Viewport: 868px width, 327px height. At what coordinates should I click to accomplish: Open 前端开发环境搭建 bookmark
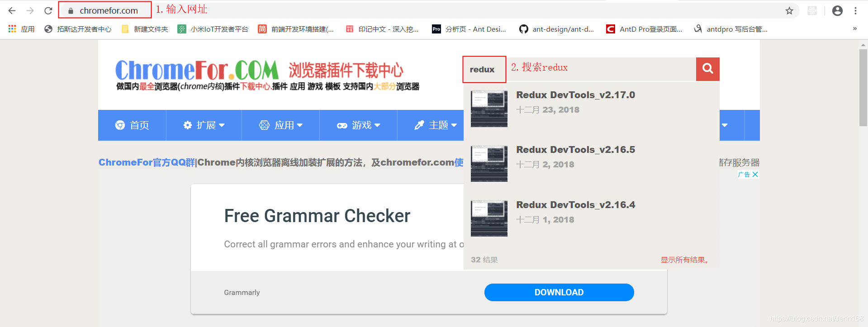296,29
